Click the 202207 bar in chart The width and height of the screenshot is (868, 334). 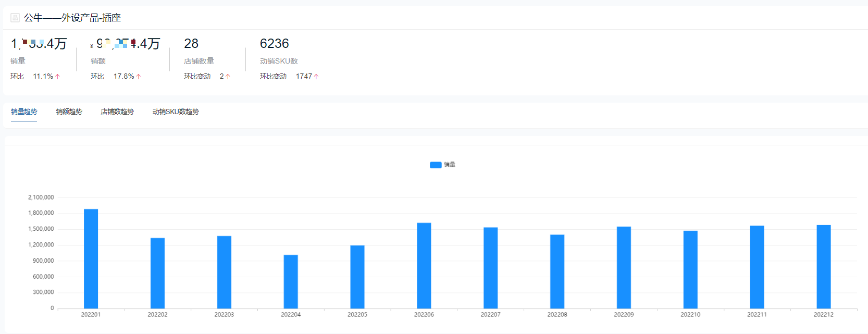click(491, 268)
